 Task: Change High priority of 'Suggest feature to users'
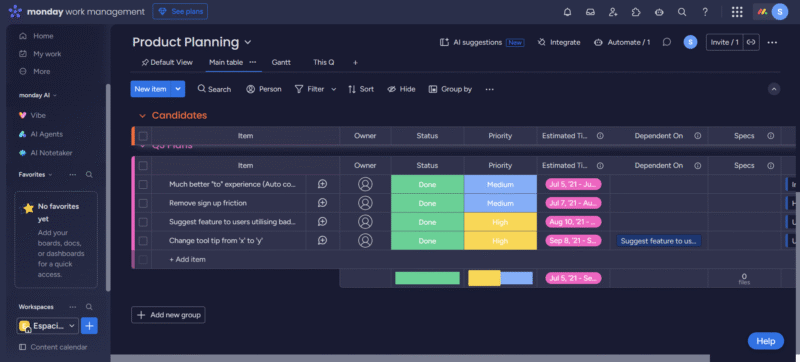(501, 222)
